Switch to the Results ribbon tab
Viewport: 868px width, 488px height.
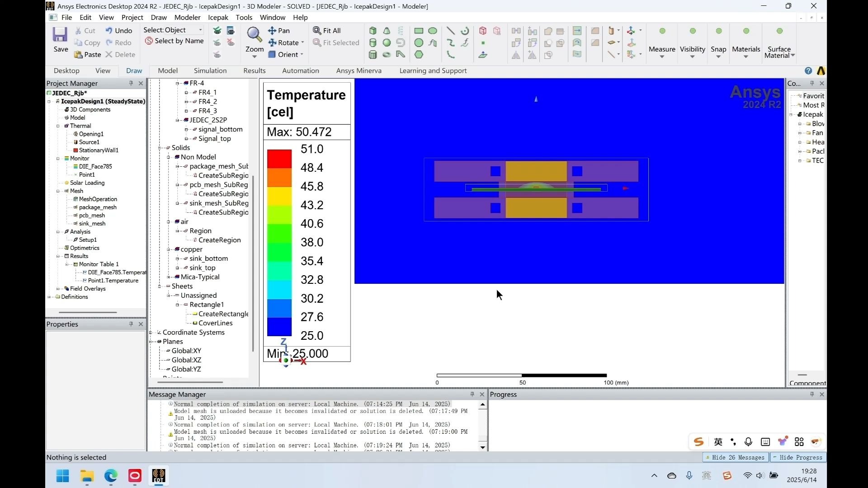[255, 70]
